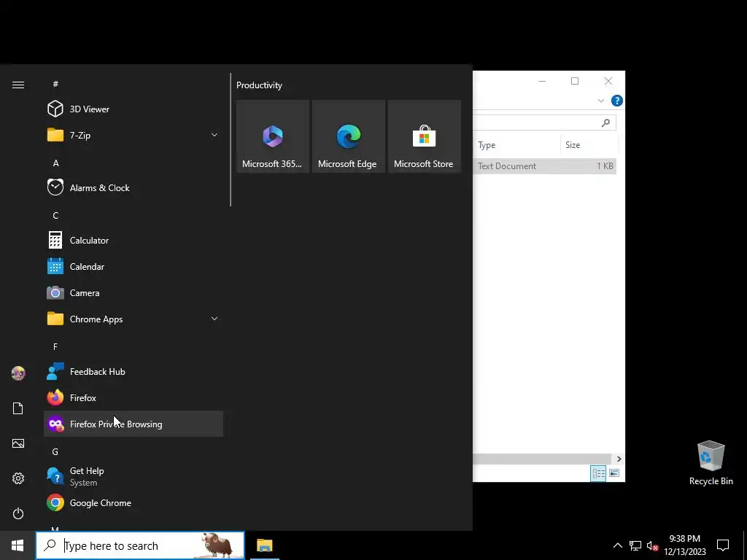This screenshot has height=560, width=747.
Task: Open the Microsoft Edge tile
Action: [348, 136]
